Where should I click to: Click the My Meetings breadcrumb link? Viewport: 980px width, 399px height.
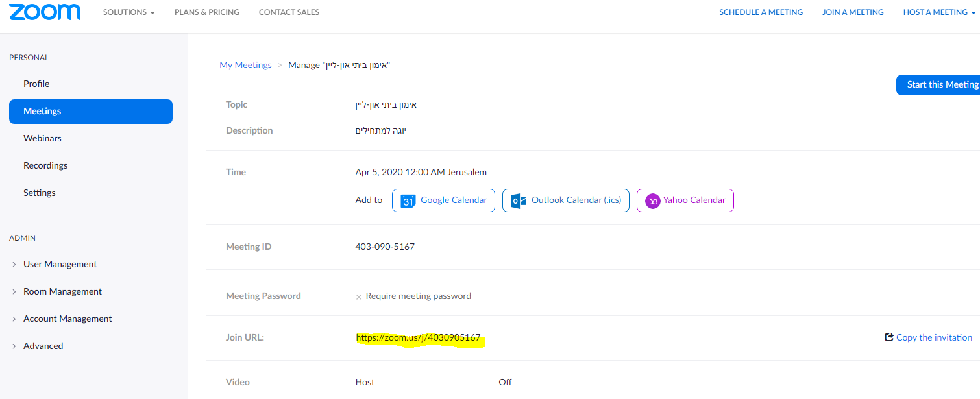pyautogui.click(x=245, y=65)
